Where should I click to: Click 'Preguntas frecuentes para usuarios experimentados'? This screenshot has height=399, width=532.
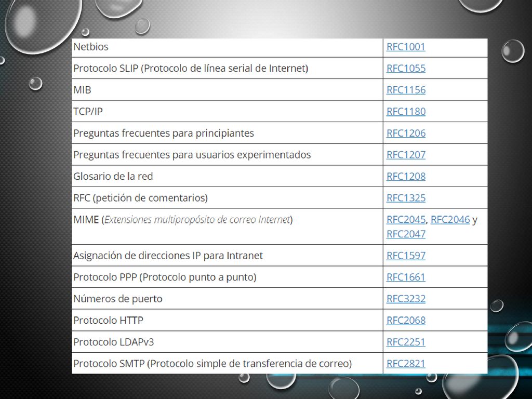coord(192,155)
